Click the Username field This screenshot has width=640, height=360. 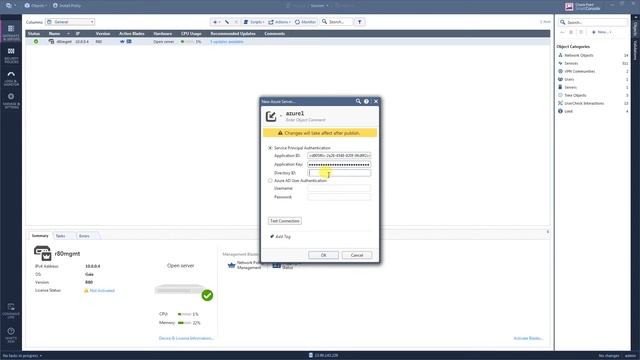[x=339, y=188]
